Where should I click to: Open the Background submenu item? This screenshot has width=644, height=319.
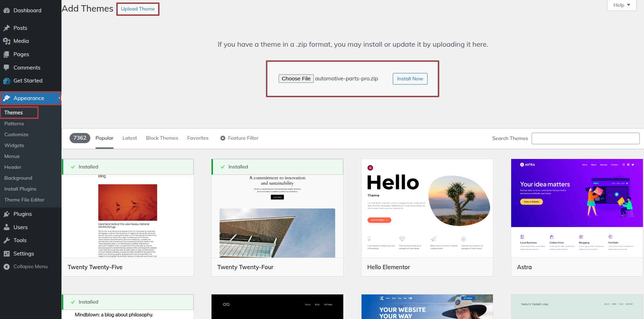[x=18, y=178]
